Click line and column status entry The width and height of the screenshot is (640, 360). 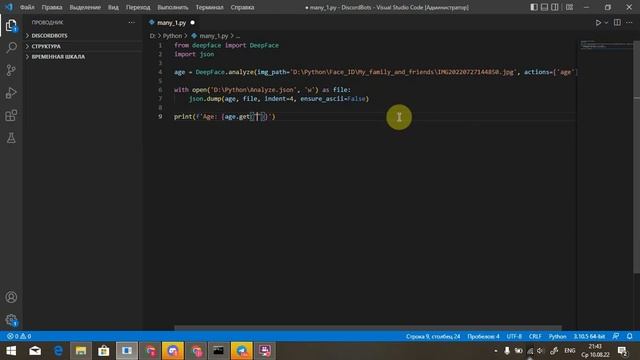pyautogui.click(x=433, y=336)
